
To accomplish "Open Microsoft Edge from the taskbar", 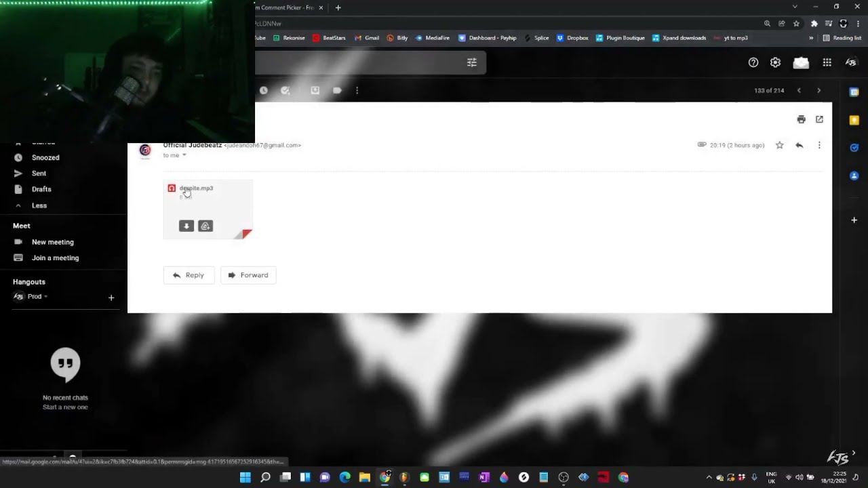I will click(344, 477).
